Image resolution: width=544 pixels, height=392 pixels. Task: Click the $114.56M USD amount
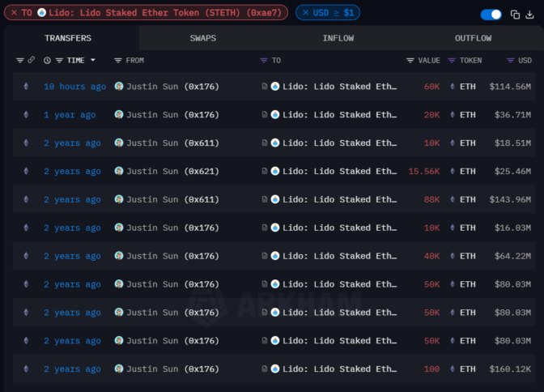coord(510,87)
